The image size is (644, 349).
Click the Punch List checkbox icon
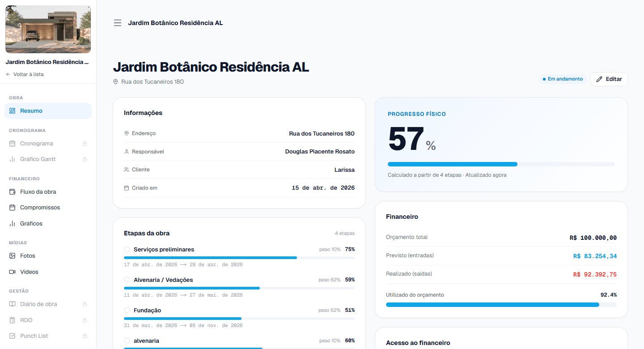point(13,336)
